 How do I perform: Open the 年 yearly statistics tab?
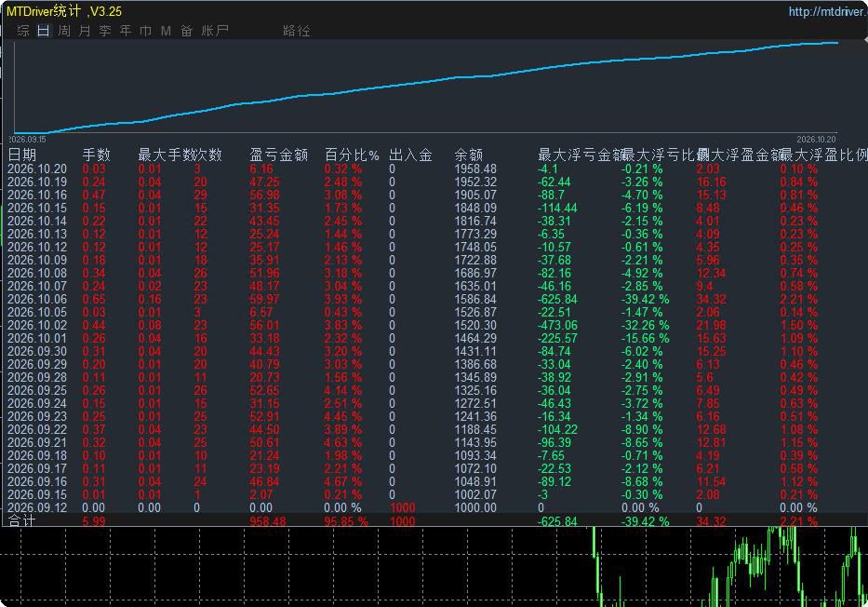[125, 31]
